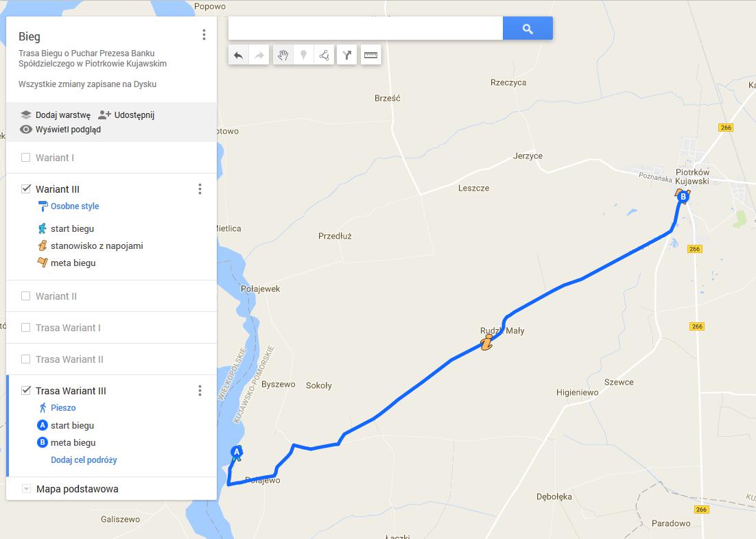Uncheck the Wariant III layer
The height and width of the screenshot is (539, 756).
(x=26, y=189)
